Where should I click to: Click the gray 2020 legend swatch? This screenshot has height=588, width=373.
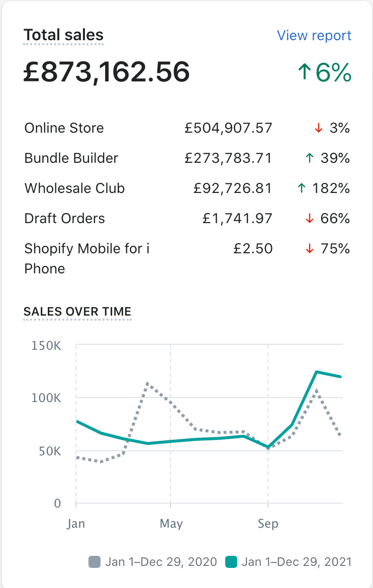95,562
